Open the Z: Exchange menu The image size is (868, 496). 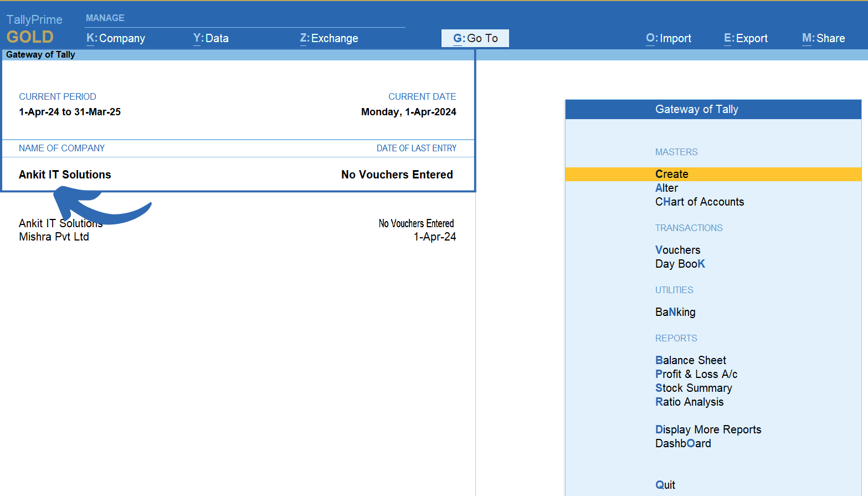329,38
